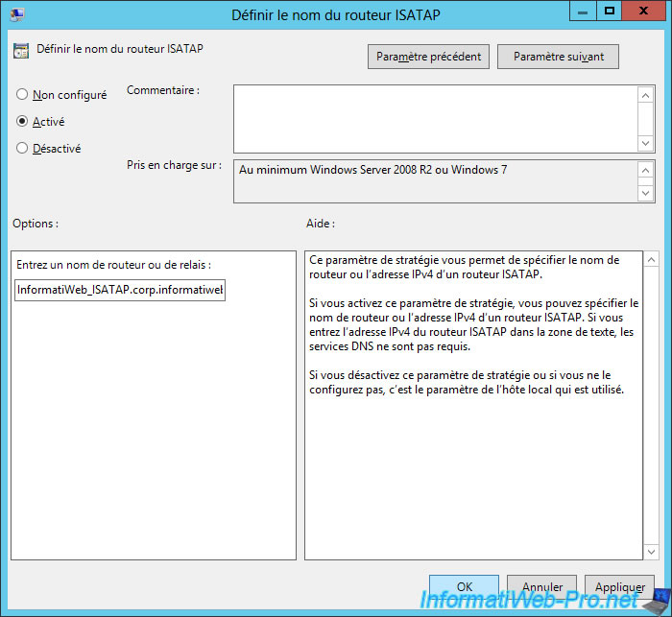
Task: Click inside the Commentaire text box
Action: point(435,119)
